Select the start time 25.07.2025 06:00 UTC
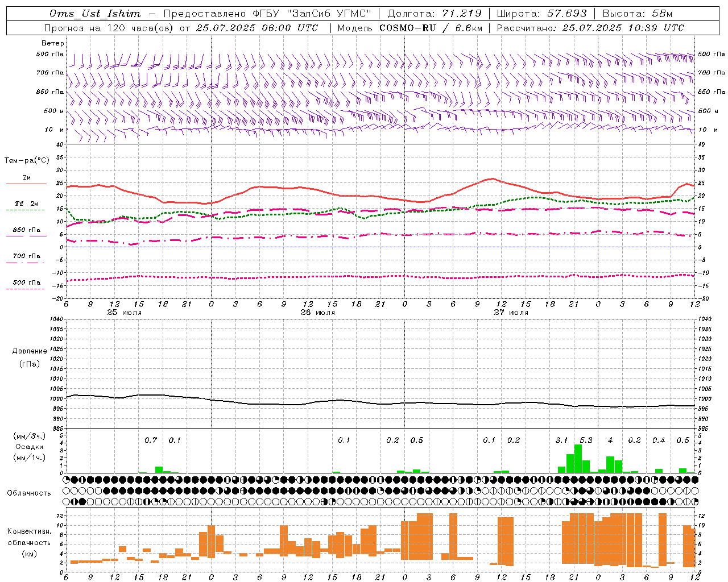728x582 pixels. [x=257, y=28]
